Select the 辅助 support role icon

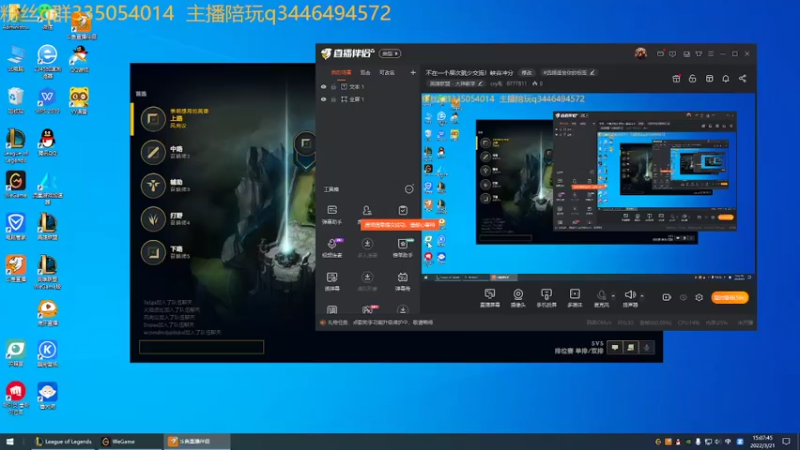[x=153, y=185]
